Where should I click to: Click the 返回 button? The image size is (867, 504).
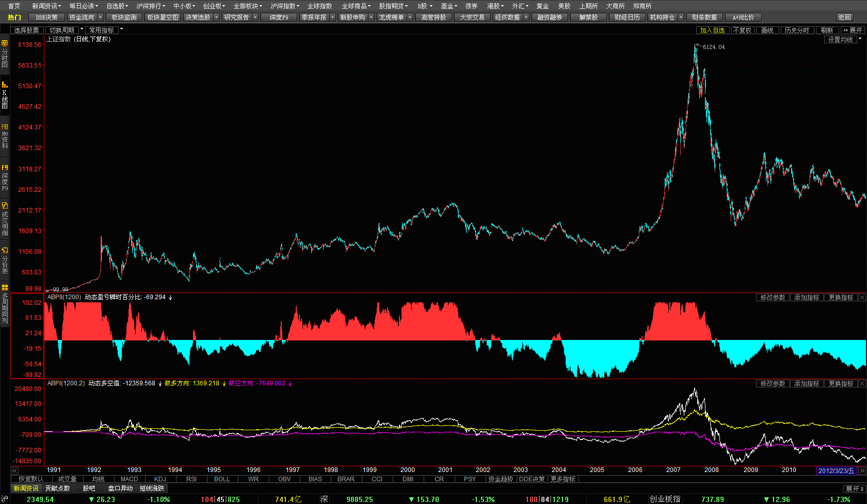click(845, 18)
